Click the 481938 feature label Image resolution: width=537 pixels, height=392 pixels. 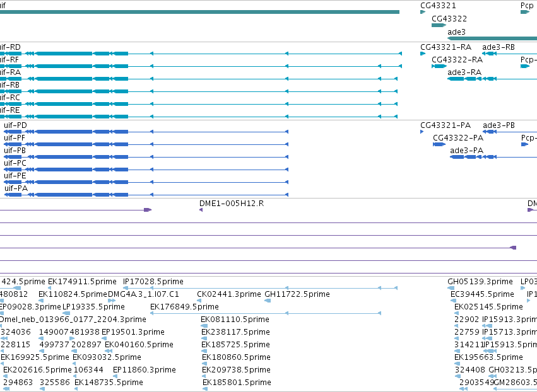point(85,332)
